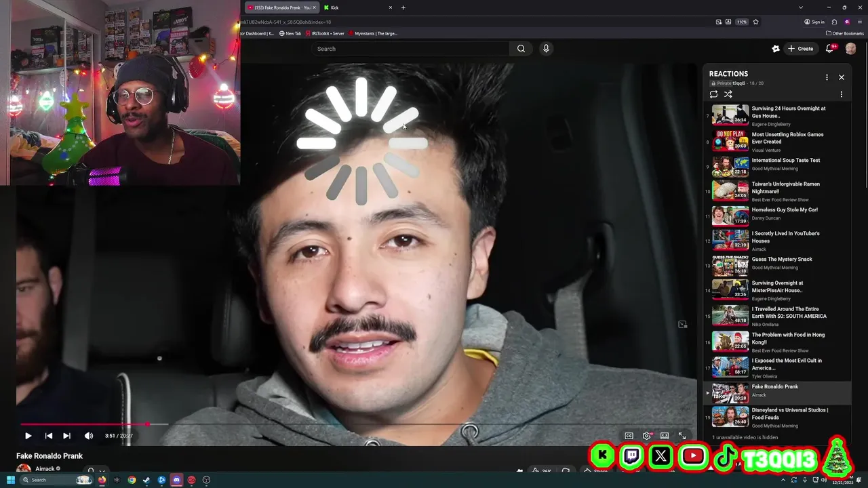Click the sparkle icon left of Create
The image size is (868, 488).
coord(776,49)
